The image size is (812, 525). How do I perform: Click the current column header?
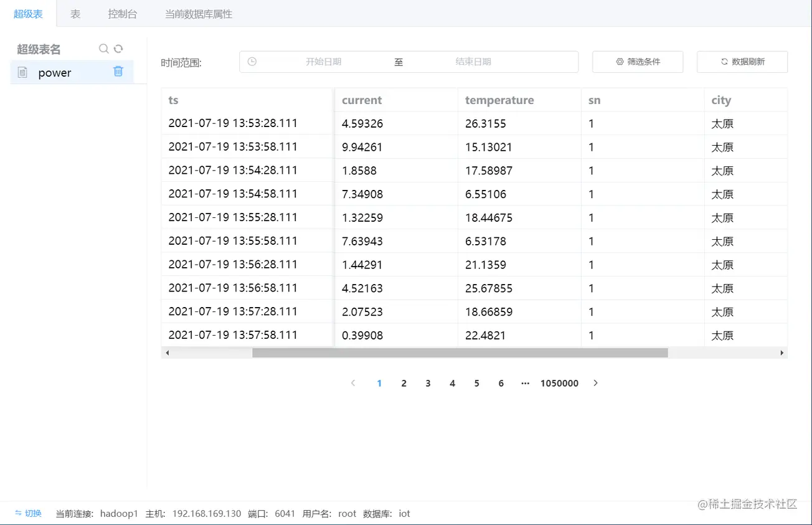[396, 100]
